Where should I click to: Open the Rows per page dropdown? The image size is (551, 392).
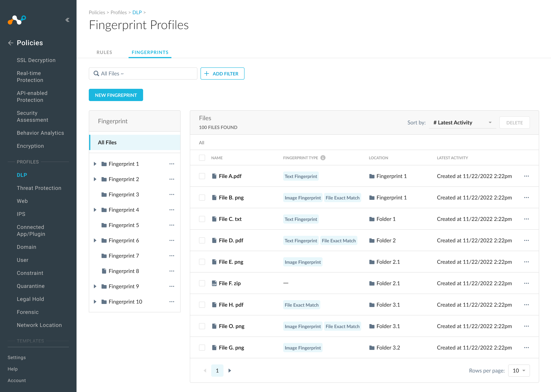click(519, 370)
